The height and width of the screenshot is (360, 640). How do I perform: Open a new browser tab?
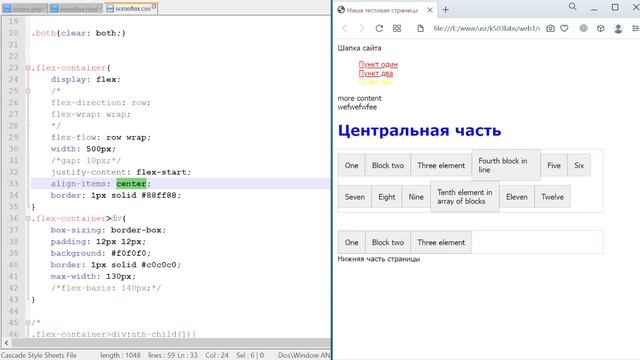tap(446, 9)
